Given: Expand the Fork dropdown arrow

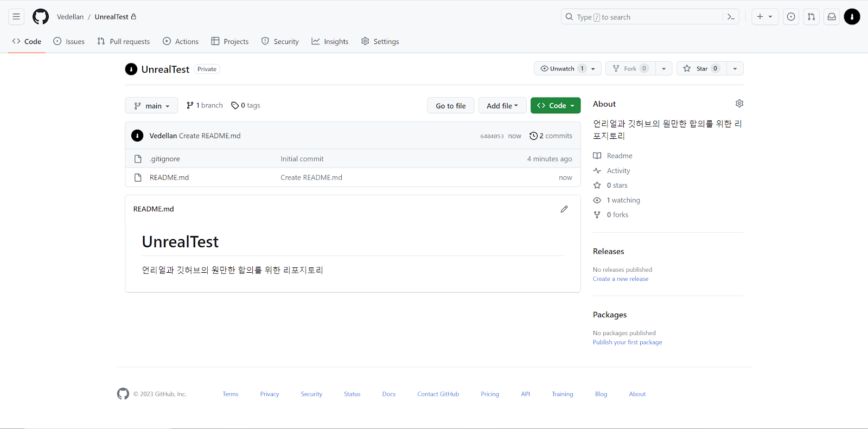Looking at the screenshot, I should 664,68.
